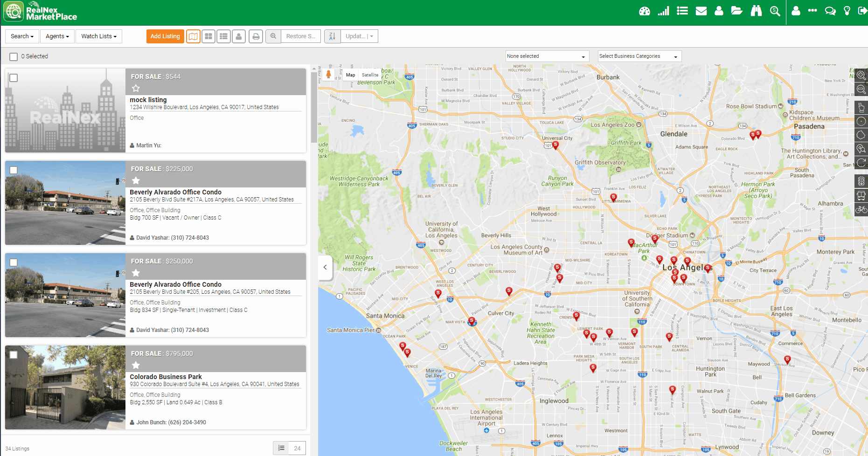Viewport: 868px width, 456px height.
Task: Switch to map view icon
Action: click(x=193, y=36)
